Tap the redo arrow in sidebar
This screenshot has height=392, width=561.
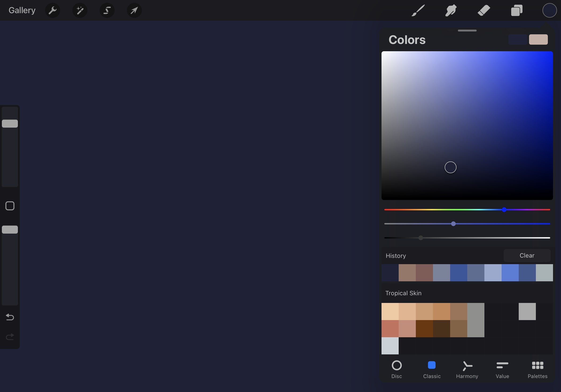tap(10, 337)
